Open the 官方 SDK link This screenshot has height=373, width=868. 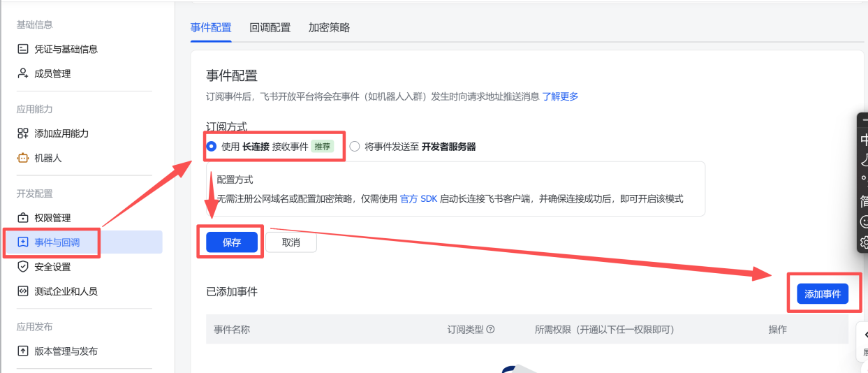418,199
